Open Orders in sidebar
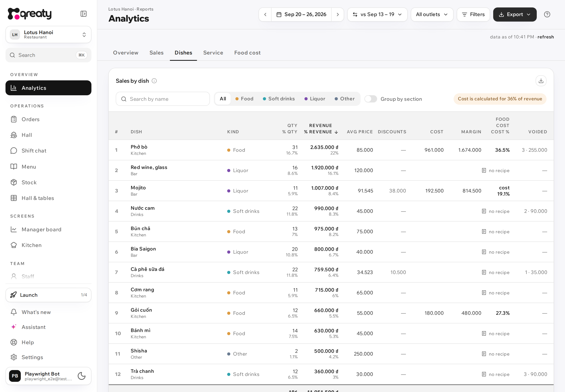This screenshot has width=565, height=392. [48, 119]
